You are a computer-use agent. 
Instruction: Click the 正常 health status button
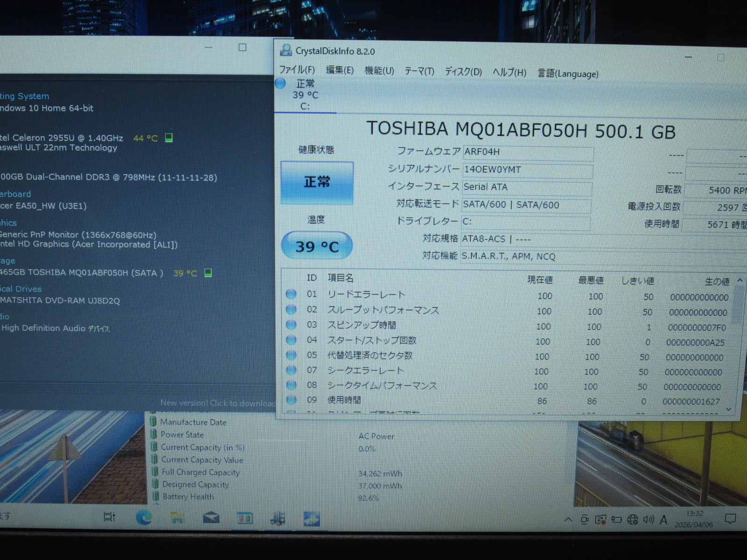pos(317,182)
